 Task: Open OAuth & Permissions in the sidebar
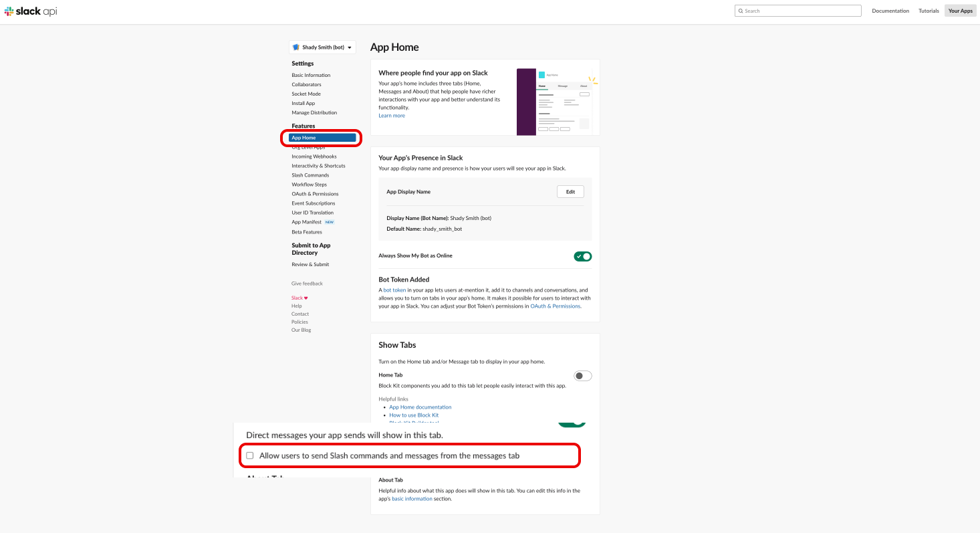pos(315,194)
